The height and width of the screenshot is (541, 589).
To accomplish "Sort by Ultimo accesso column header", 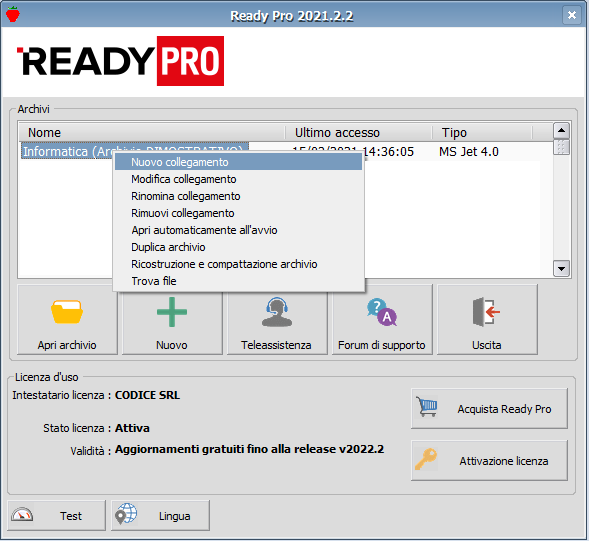I will pos(358,133).
